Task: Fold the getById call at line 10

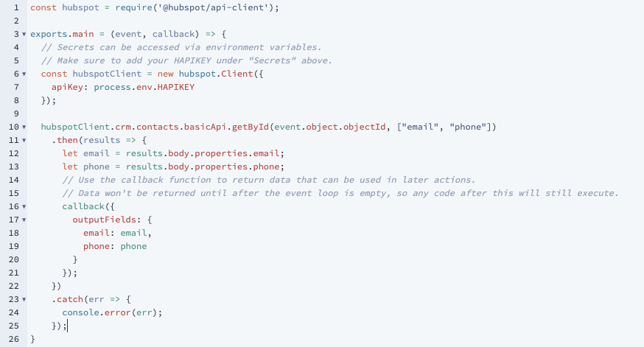Action: (x=24, y=127)
